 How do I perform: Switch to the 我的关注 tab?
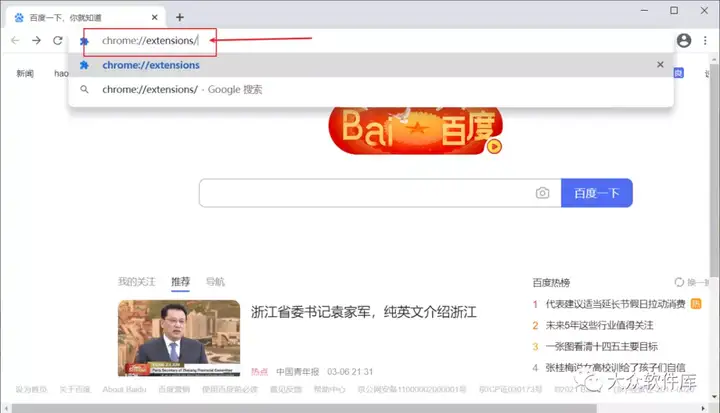tap(136, 282)
